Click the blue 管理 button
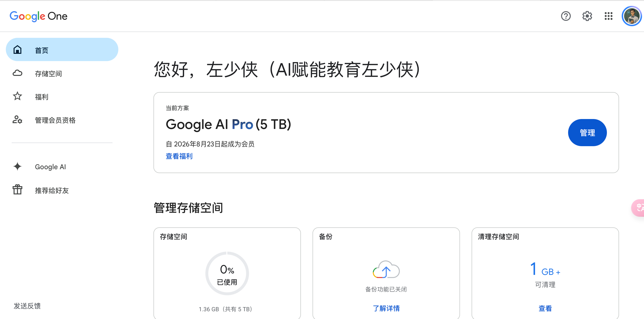 tap(587, 133)
